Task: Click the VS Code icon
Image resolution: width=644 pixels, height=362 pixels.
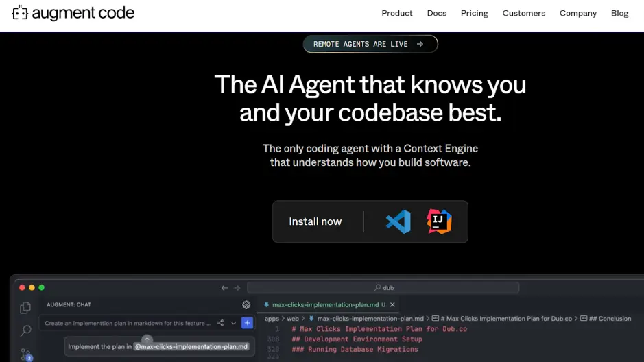Action: tap(398, 221)
